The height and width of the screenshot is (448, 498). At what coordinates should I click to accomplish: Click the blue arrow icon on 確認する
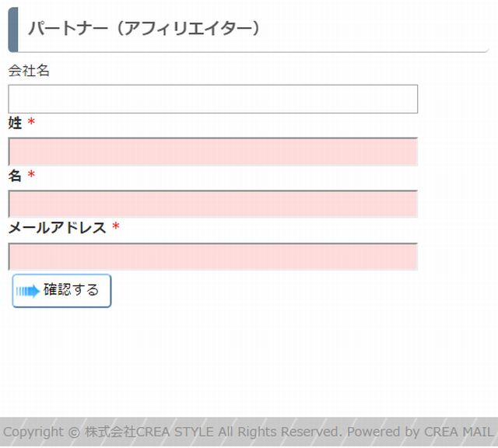coord(28,291)
